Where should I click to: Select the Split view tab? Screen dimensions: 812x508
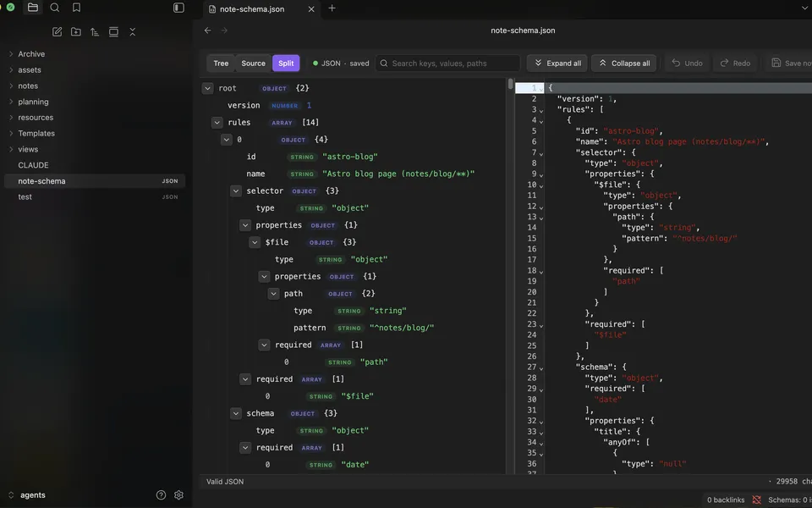coord(286,63)
